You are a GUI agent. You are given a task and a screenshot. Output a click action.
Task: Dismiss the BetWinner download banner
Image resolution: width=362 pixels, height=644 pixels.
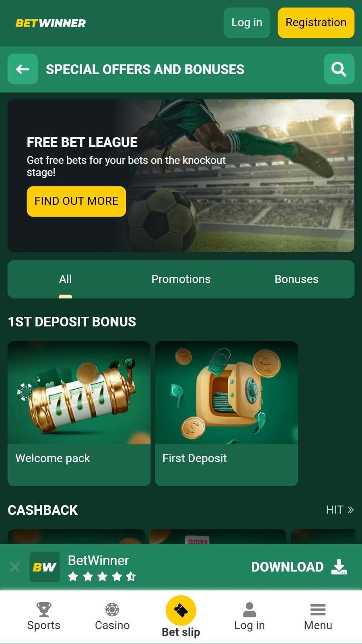(x=15, y=567)
